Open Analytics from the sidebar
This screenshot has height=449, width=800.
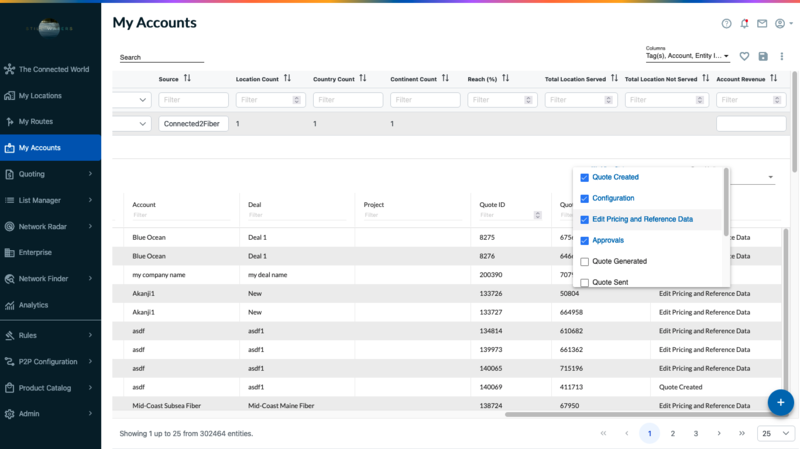33,305
